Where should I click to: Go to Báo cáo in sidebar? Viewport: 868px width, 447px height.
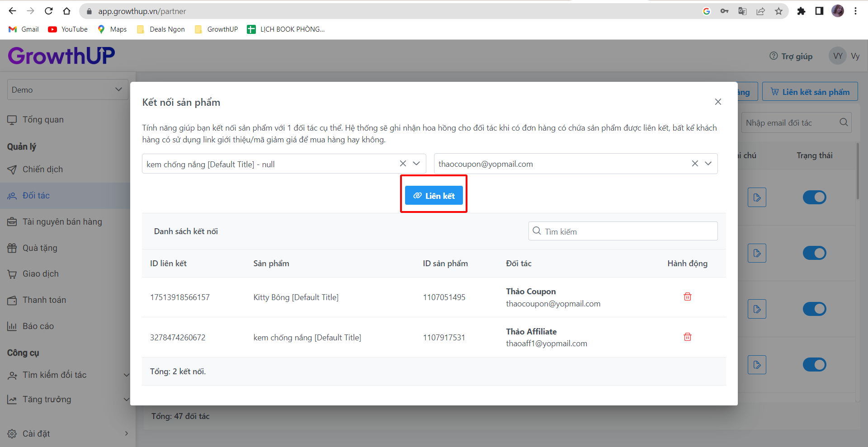38,326
